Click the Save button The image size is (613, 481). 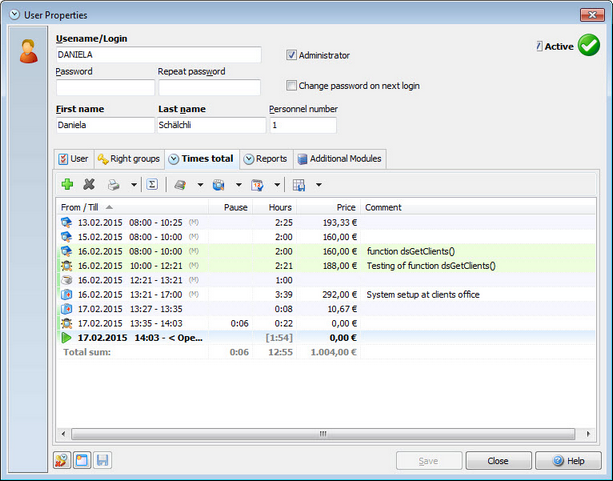[428, 461]
